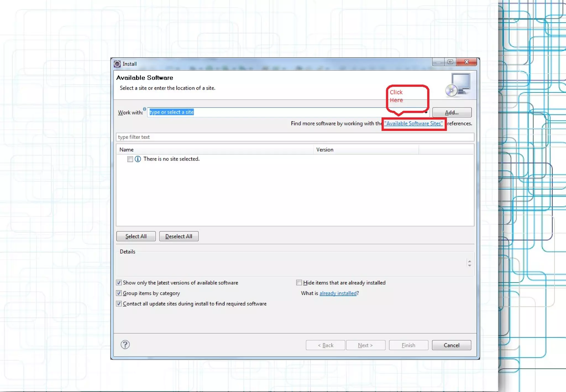
Task: Uncheck Contact all update sites option
Action: 119,304
